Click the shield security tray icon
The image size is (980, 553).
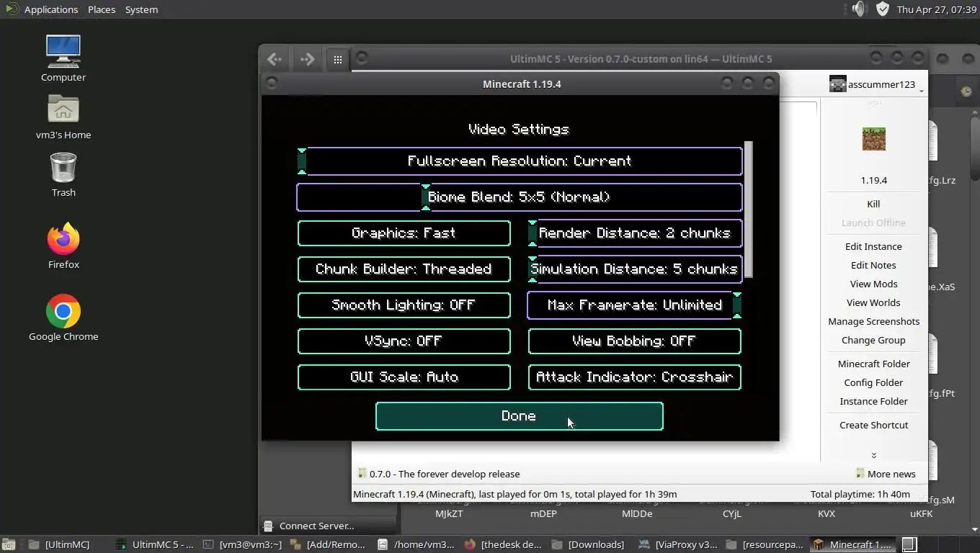coord(883,9)
